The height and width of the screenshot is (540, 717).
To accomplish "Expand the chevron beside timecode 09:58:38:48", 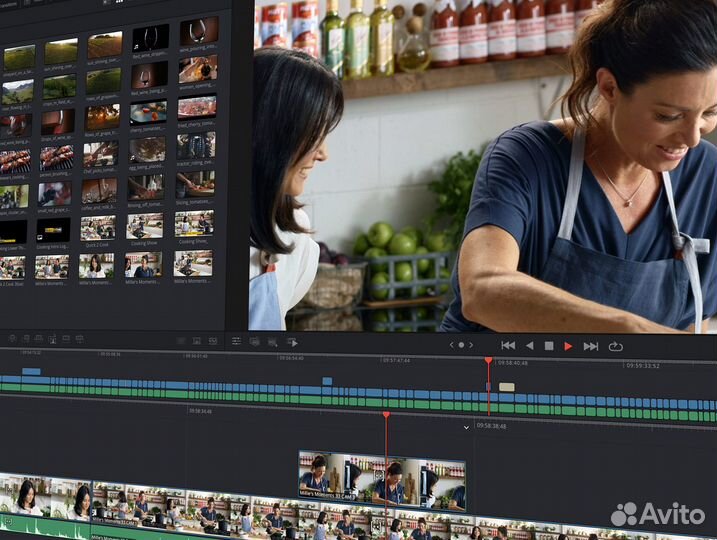I will point(466,427).
